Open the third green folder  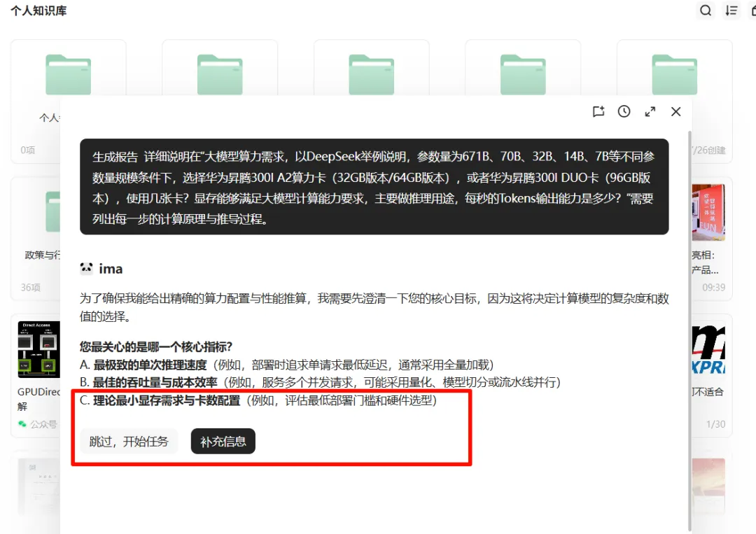(371, 75)
